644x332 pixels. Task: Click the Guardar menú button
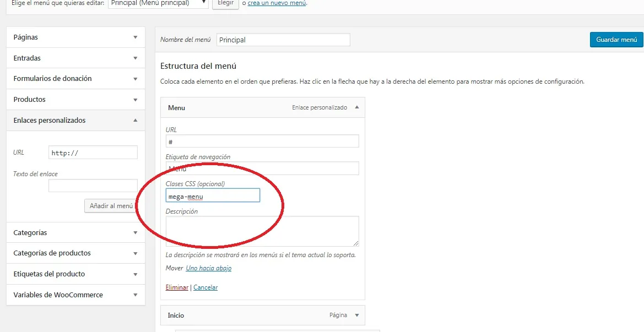(x=616, y=40)
